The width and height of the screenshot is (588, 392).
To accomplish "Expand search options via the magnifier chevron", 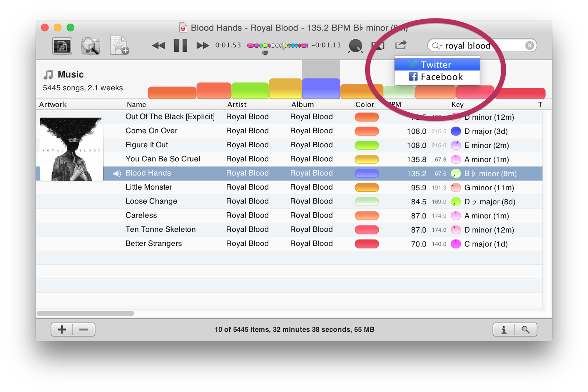I will 437,46.
